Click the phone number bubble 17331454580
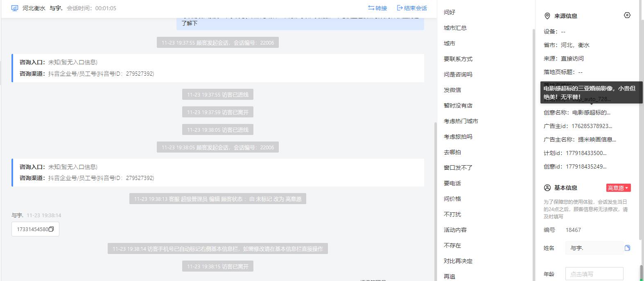 click(x=35, y=229)
